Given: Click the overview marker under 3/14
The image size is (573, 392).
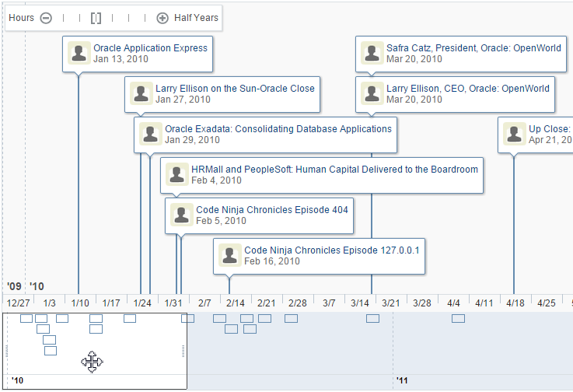Looking at the screenshot, I should point(372,319).
